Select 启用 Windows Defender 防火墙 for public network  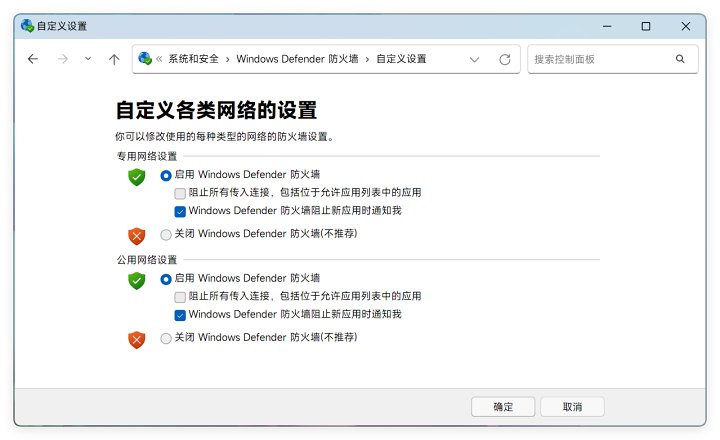(x=166, y=279)
